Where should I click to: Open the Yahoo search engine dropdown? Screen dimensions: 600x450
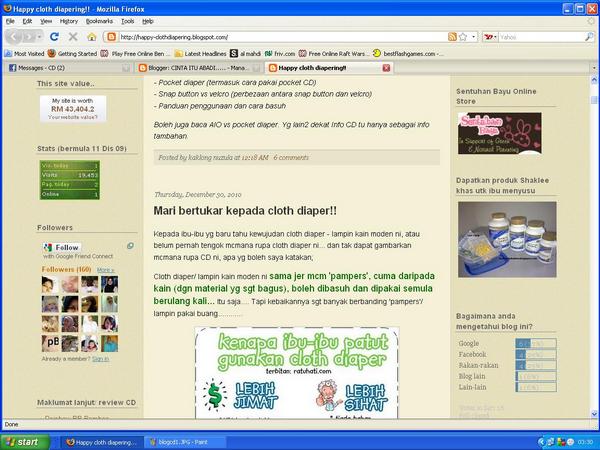(491, 37)
